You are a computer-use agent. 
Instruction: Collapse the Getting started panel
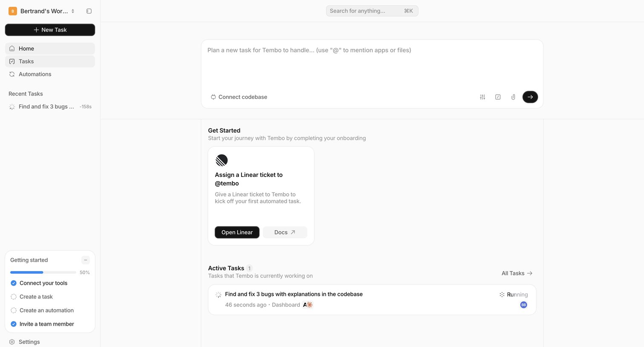pos(86,260)
